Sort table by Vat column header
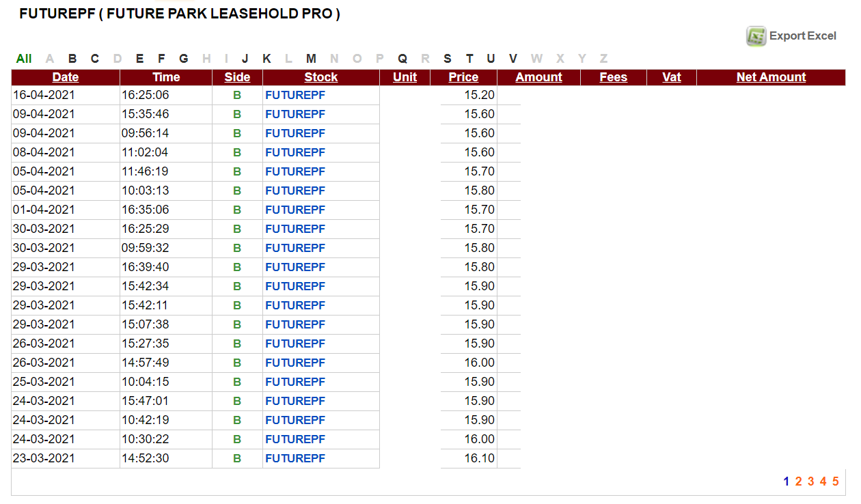Screen dimensions: 861x504 coord(672,77)
